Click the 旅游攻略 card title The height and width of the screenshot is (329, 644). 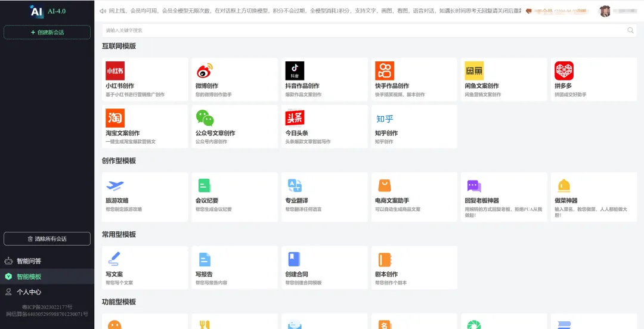click(117, 200)
